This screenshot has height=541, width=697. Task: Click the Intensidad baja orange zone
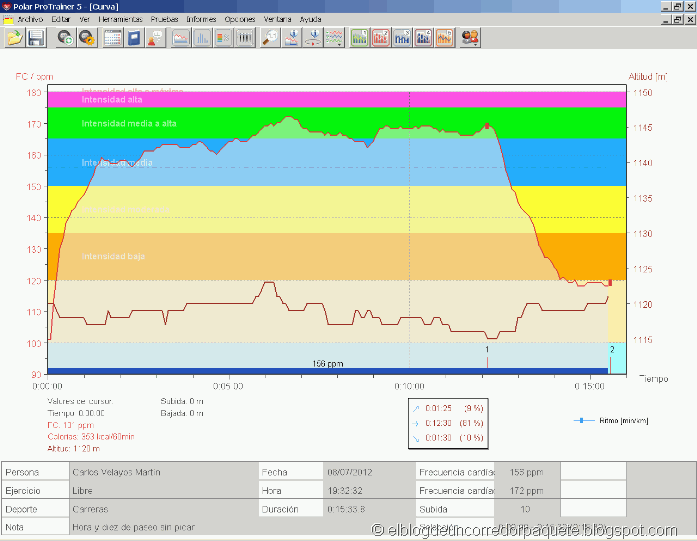coord(337,256)
